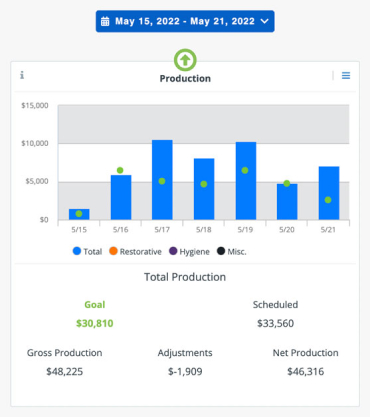Click the green goal dot on 5/17
370x417 pixels.
point(162,181)
